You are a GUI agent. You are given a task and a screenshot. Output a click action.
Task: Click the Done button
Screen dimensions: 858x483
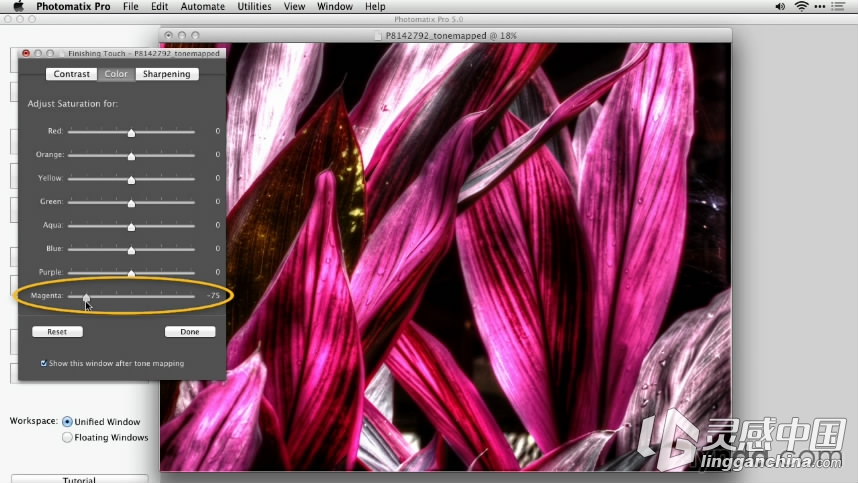coord(190,331)
